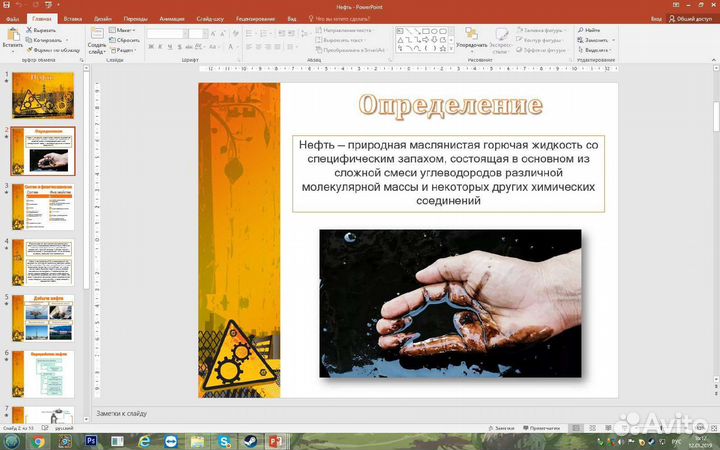
Task: Click the New Slide (Создать слайд) icon
Action: 97,33
